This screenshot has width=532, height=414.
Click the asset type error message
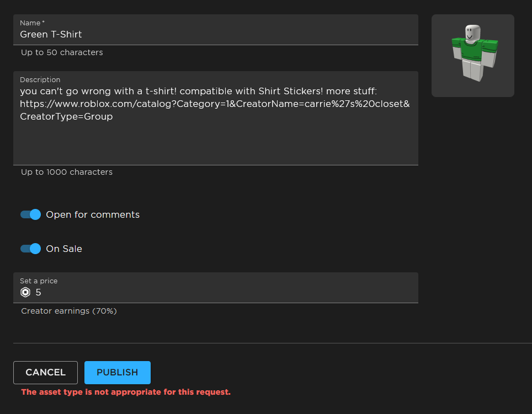pos(126,392)
